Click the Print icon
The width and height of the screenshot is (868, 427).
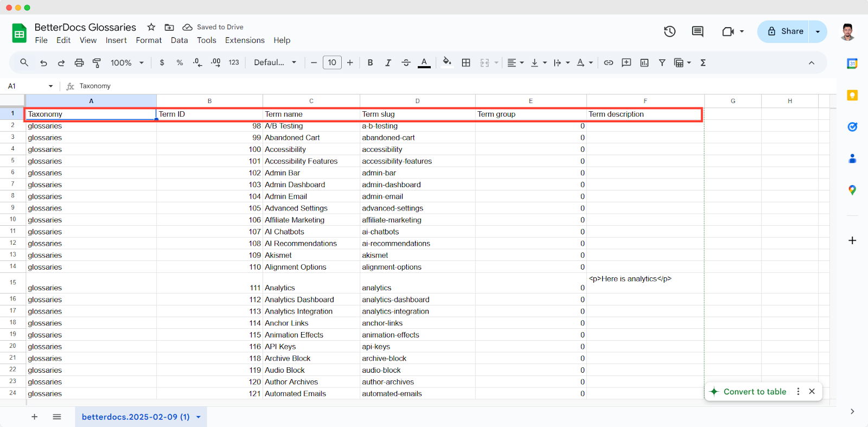(79, 63)
